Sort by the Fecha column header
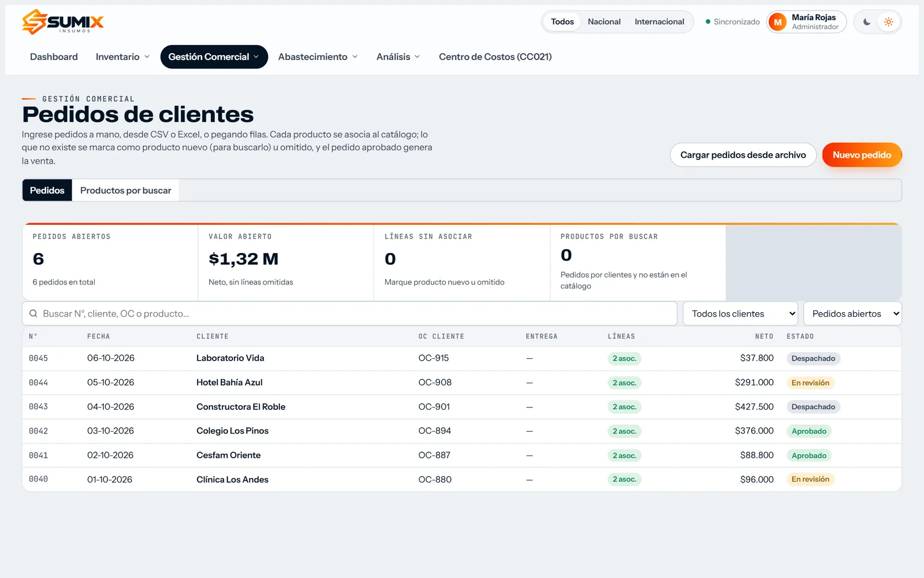Screen dimensions: 924x578 [99, 336]
